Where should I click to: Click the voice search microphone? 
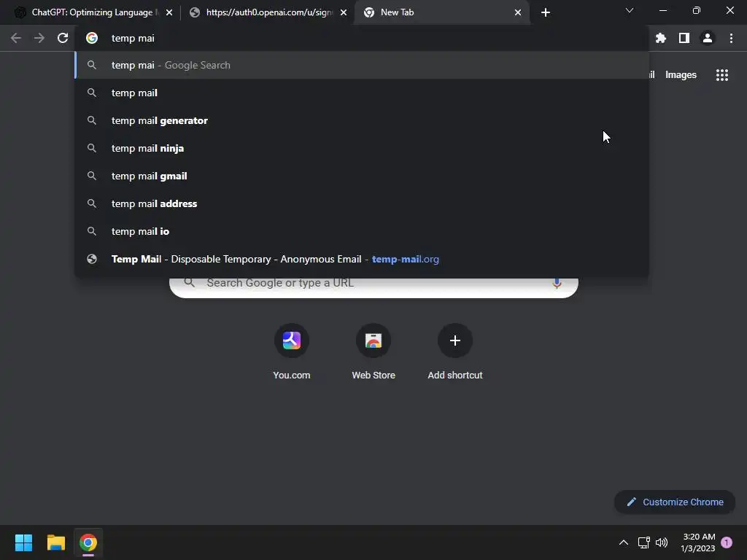[x=557, y=283]
